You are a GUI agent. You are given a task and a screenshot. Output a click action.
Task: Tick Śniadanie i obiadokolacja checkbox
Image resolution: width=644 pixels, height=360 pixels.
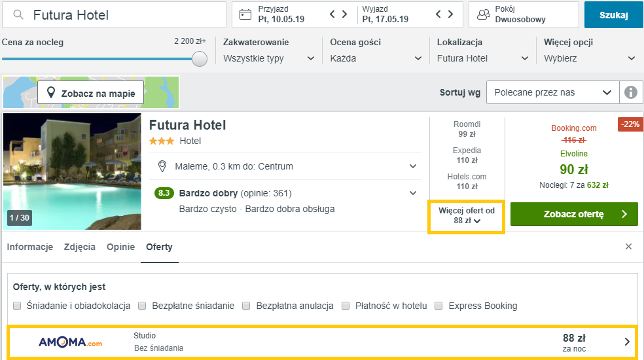click(17, 306)
